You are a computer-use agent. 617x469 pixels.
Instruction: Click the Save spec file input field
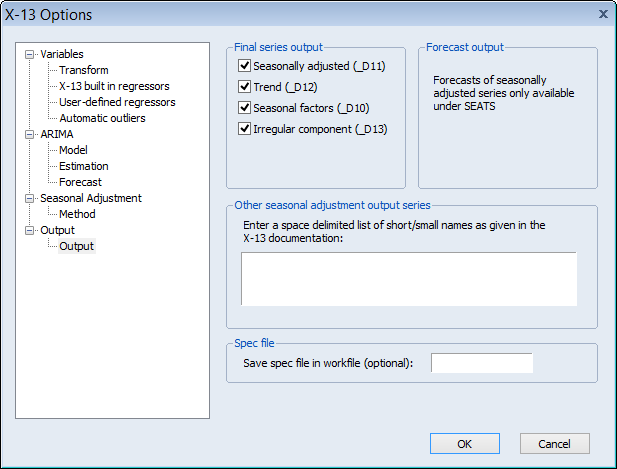(481, 362)
